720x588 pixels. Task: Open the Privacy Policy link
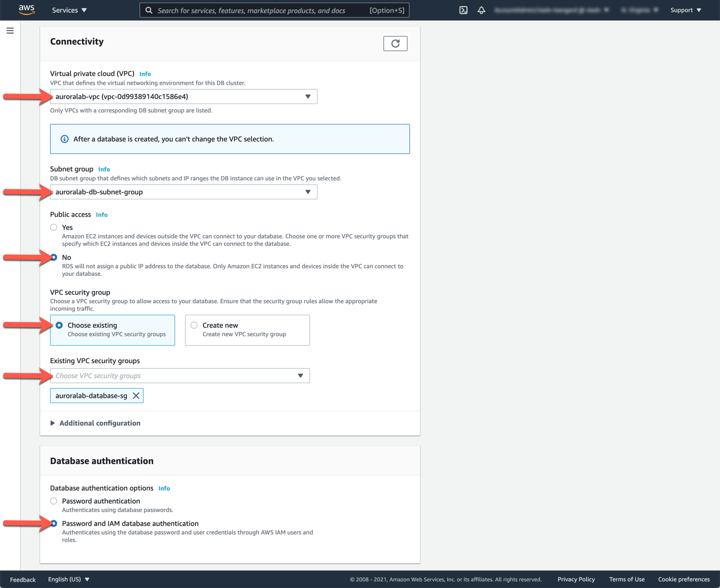[576, 580]
